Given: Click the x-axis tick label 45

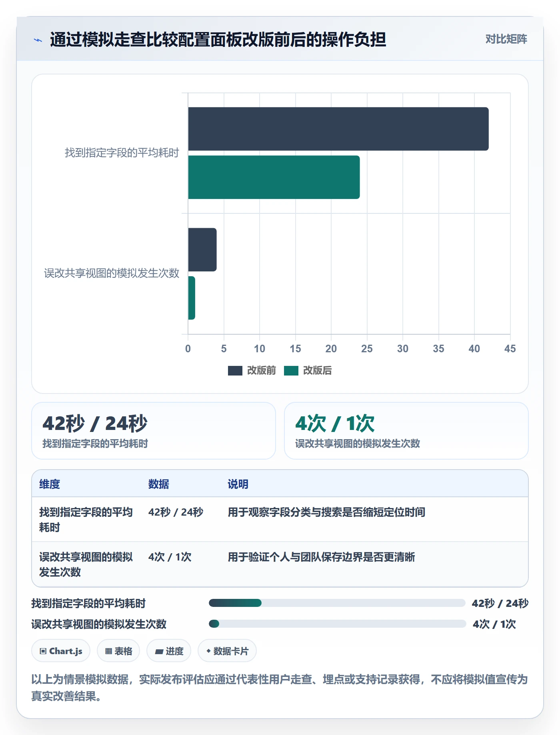Looking at the screenshot, I should pos(510,349).
